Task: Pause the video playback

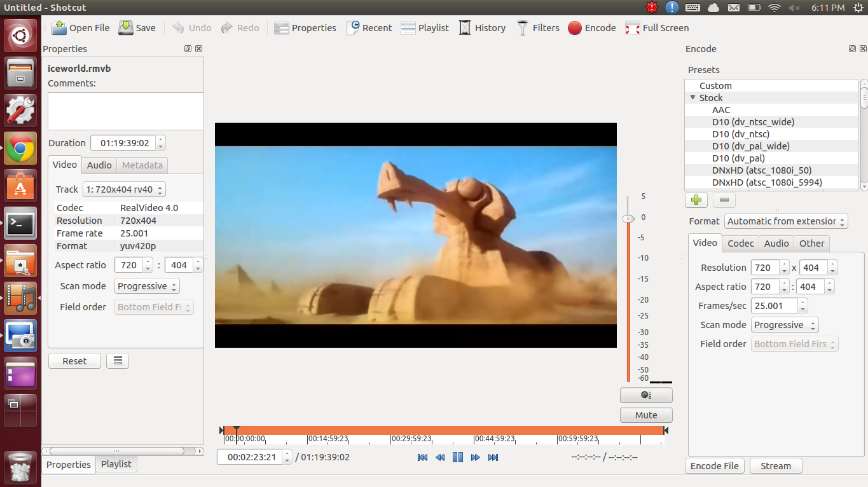Action: point(457,457)
